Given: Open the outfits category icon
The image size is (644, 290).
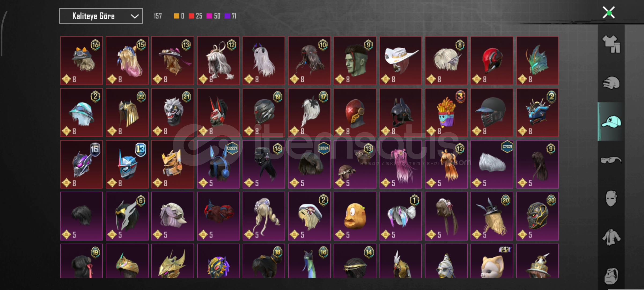Looking at the screenshot, I should (611, 44).
